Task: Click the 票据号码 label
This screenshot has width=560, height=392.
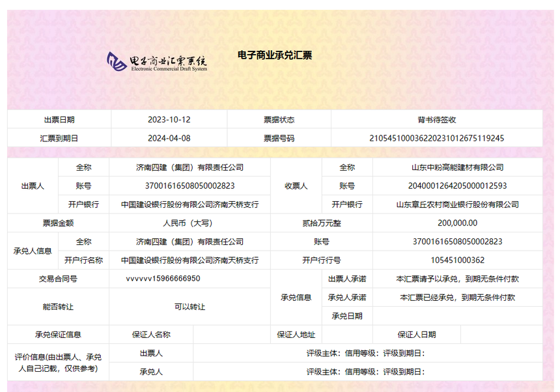Action: 279,138
